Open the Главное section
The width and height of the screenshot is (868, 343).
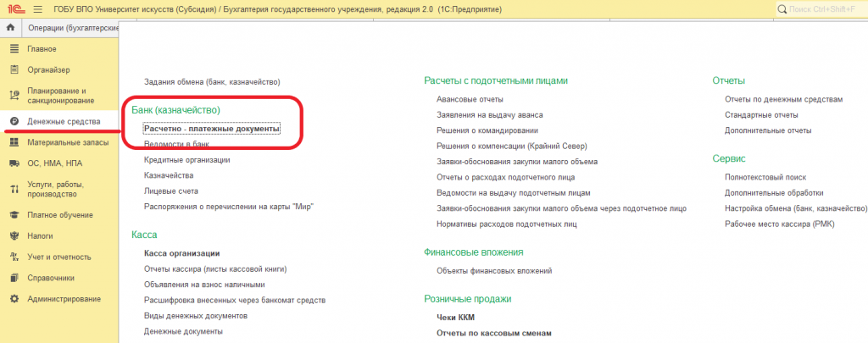tap(42, 49)
